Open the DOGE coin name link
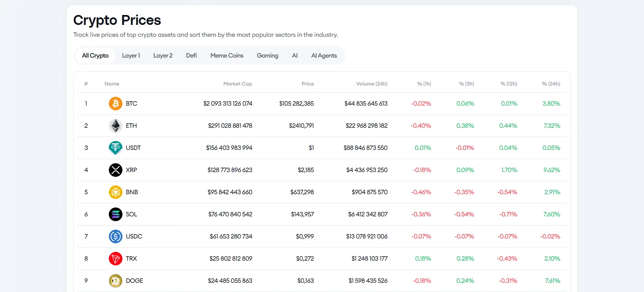The height and width of the screenshot is (292, 644). 134,281
